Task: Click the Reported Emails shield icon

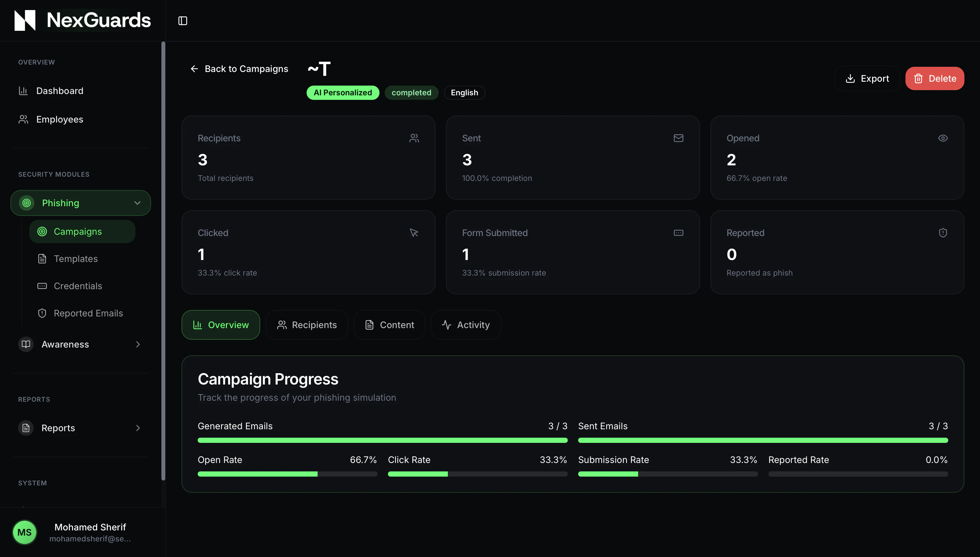Action: coord(42,313)
